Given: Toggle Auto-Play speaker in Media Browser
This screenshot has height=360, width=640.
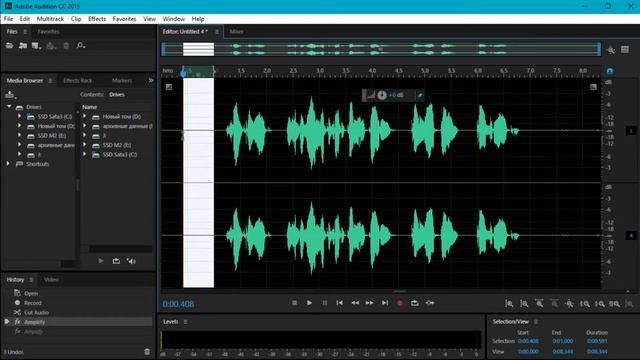Looking at the screenshot, I should pyautogui.click(x=131, y=261).
